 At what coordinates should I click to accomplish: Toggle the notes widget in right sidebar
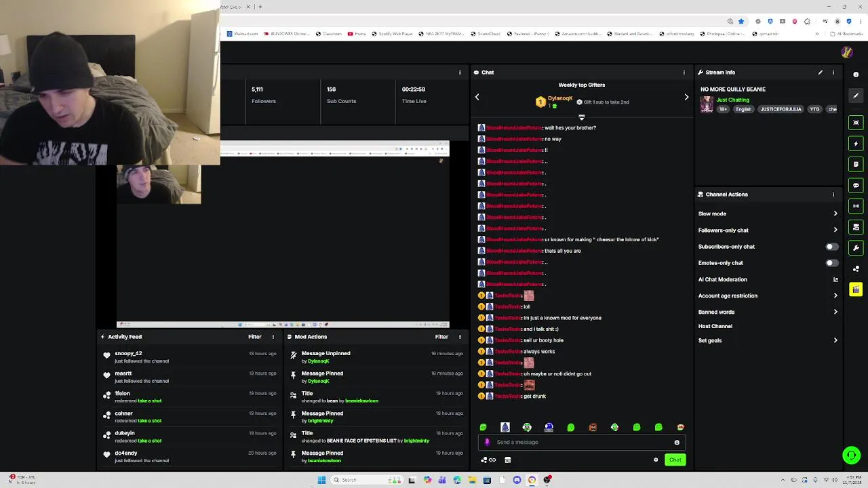pyautogui.click(x=856, y=164)
